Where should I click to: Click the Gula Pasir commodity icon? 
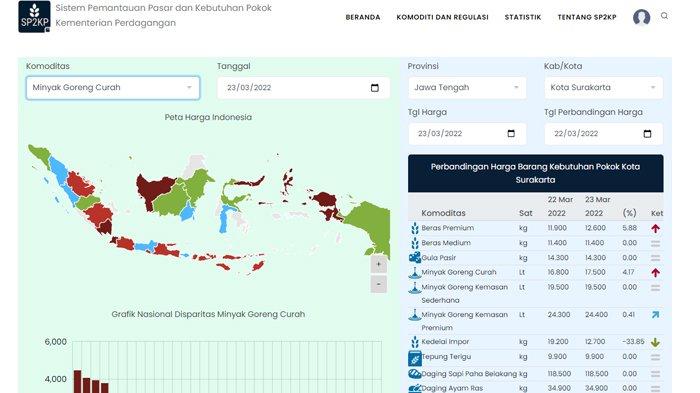415,258
